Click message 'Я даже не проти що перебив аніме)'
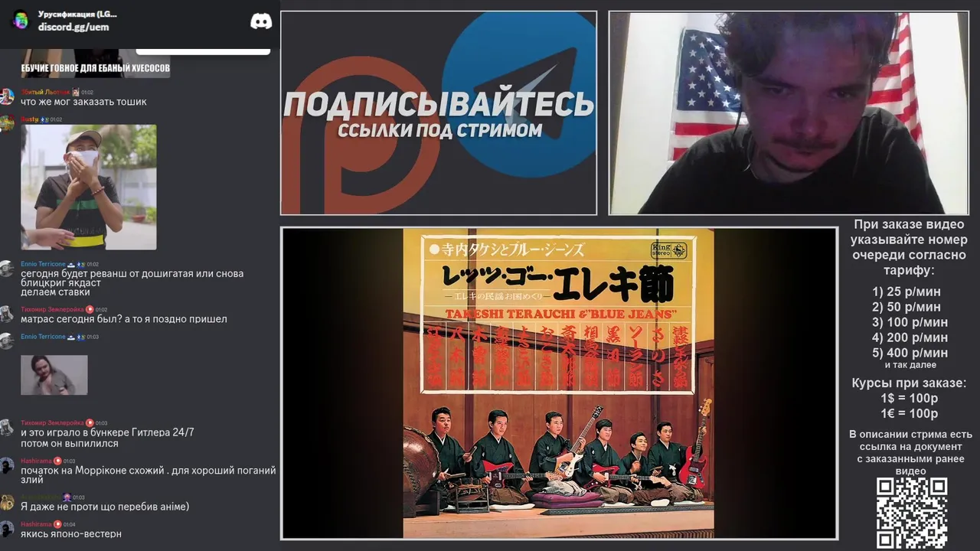The height and width of the screenshot is (551, 980). tap(105, 507)
